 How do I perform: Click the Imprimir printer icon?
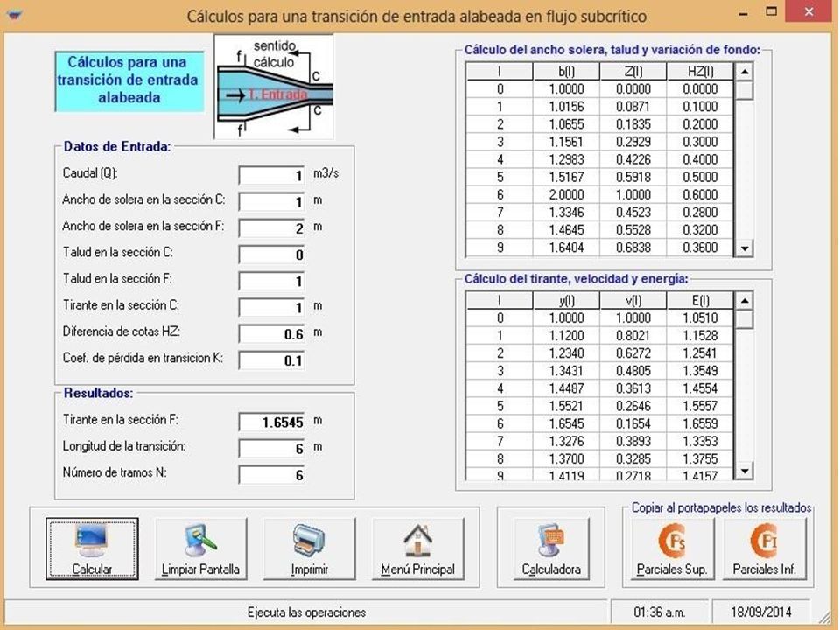coord(309,549)
